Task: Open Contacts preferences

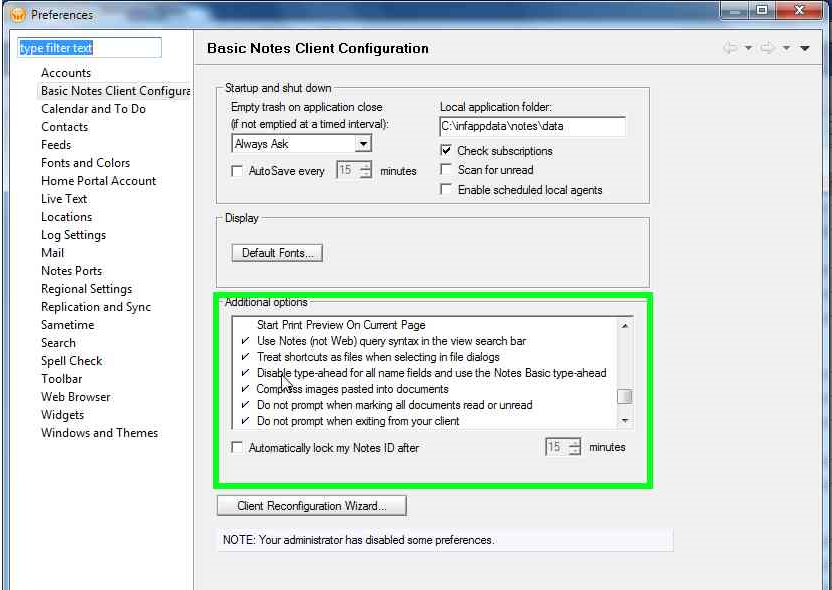Action: [x=64, y=127]
